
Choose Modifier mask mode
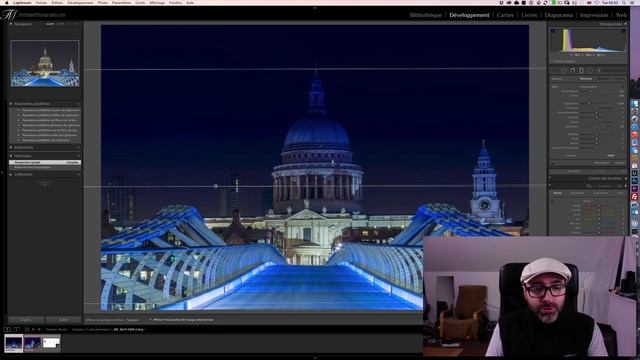click(x=603, y=79)
